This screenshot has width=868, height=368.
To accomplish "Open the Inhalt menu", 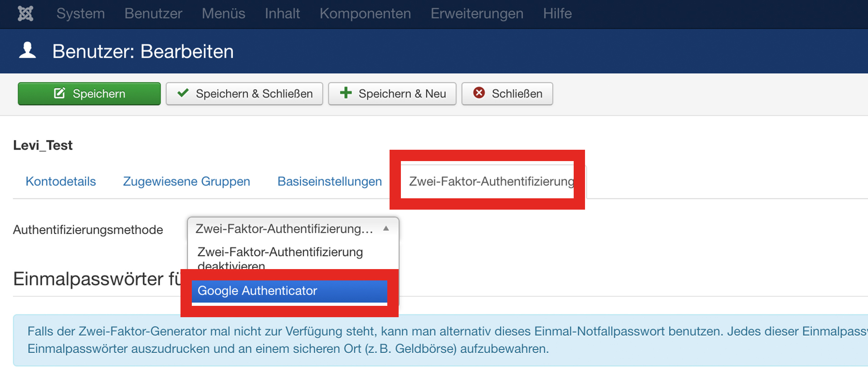I will click(282, 14).
